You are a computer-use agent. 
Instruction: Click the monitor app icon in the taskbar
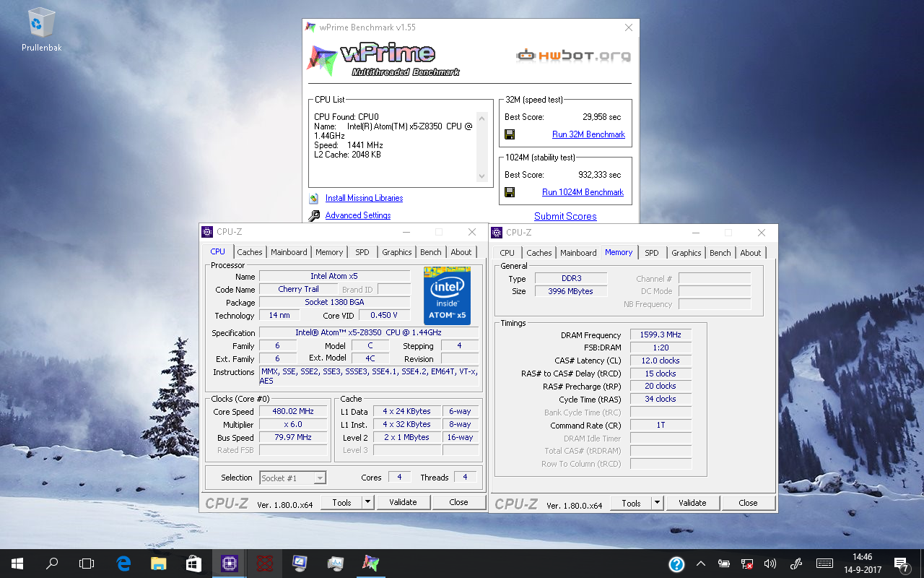pos(300,564)
